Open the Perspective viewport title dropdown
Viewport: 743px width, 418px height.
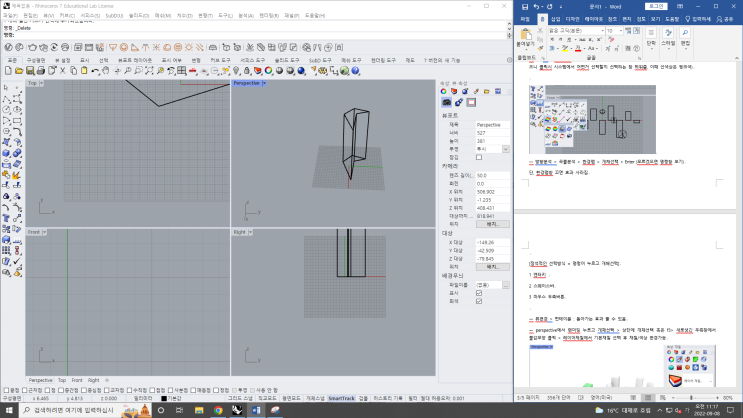tap(250, 83)
